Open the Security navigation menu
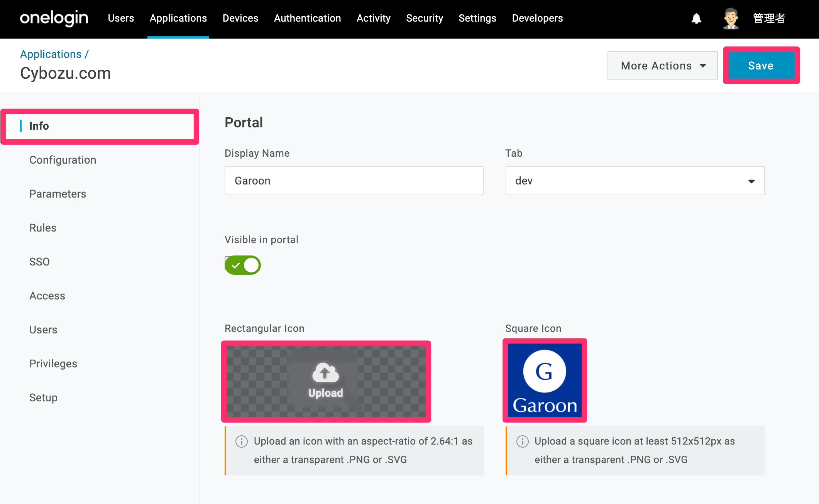The width and height of the screenshot is (819, 504). click(425, 18)
